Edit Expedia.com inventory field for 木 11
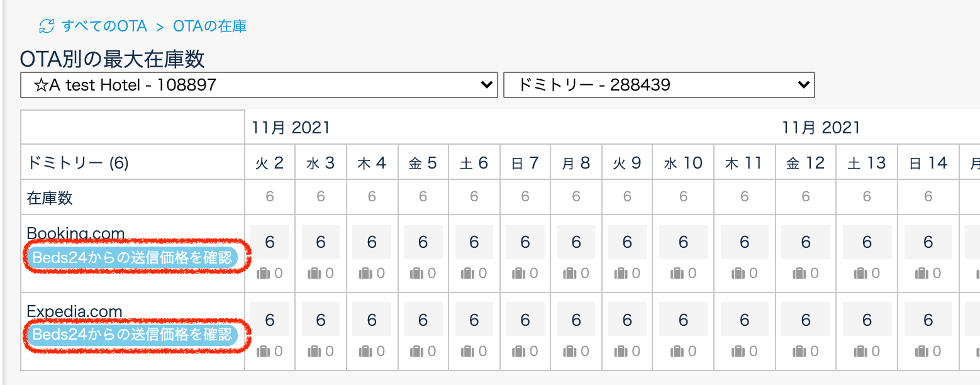The height and width of the screenshot is (385, 980). [745, 320]
